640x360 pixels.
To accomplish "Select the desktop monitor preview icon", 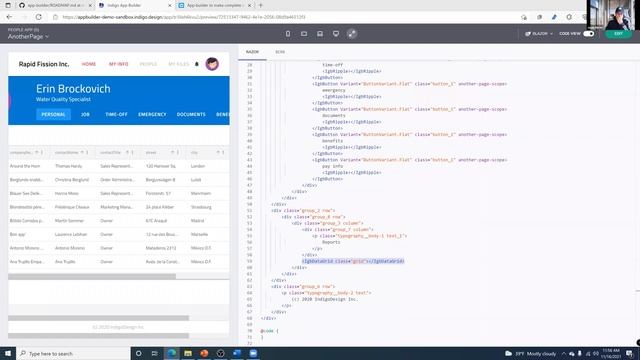I will [x=336, y=34].
